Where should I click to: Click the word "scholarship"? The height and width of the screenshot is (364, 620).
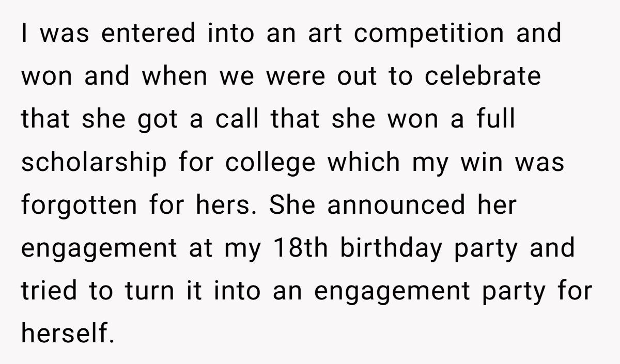click(x=94, y=163)
